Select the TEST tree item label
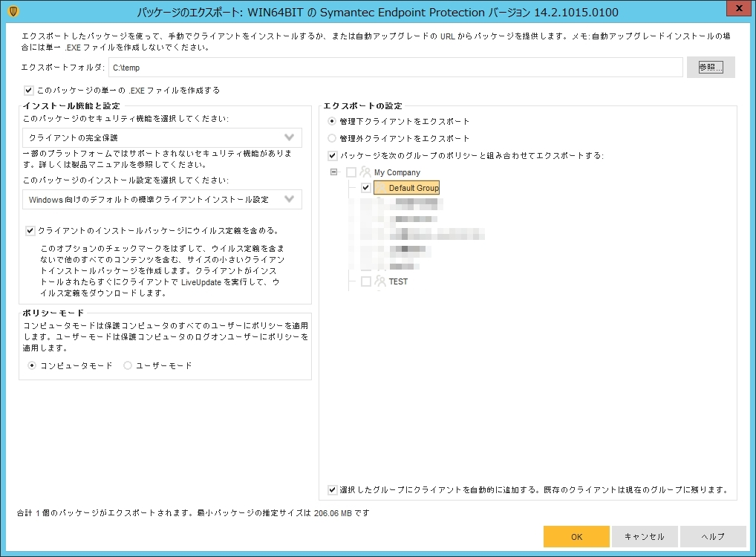Image resolution: width=756 pixels, height=557 pixels. point(398,281)
